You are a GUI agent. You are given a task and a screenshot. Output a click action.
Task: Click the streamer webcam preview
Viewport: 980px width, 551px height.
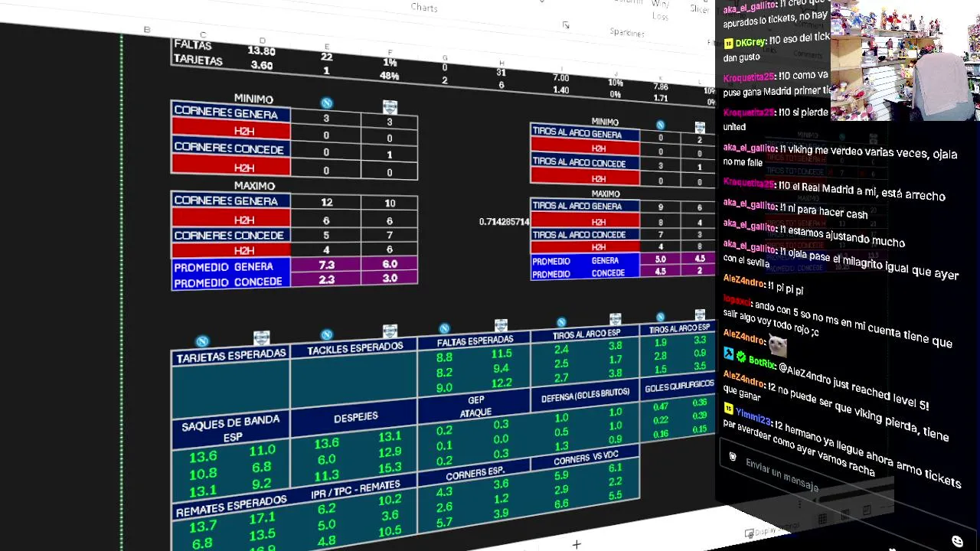click(905, 60)
